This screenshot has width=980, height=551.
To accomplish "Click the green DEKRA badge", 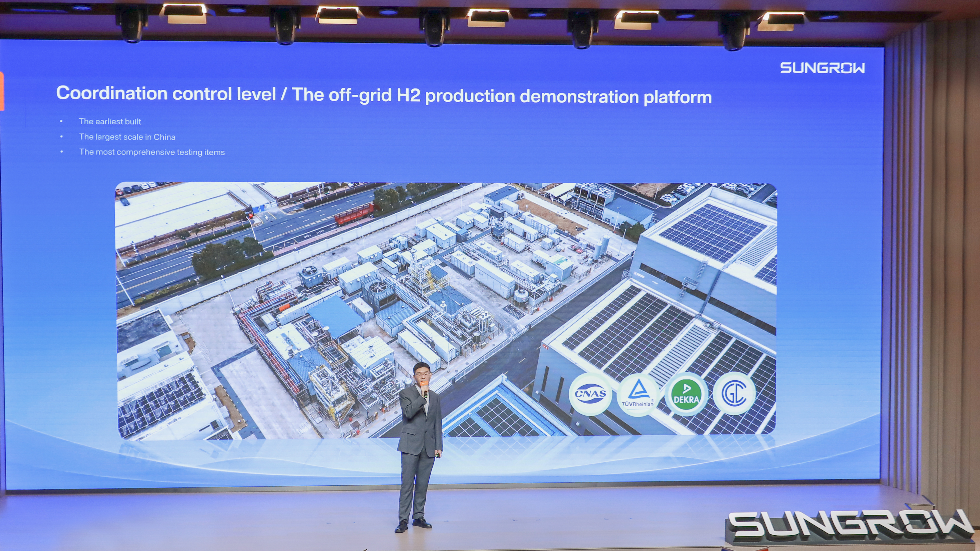I will coord(686,394).
